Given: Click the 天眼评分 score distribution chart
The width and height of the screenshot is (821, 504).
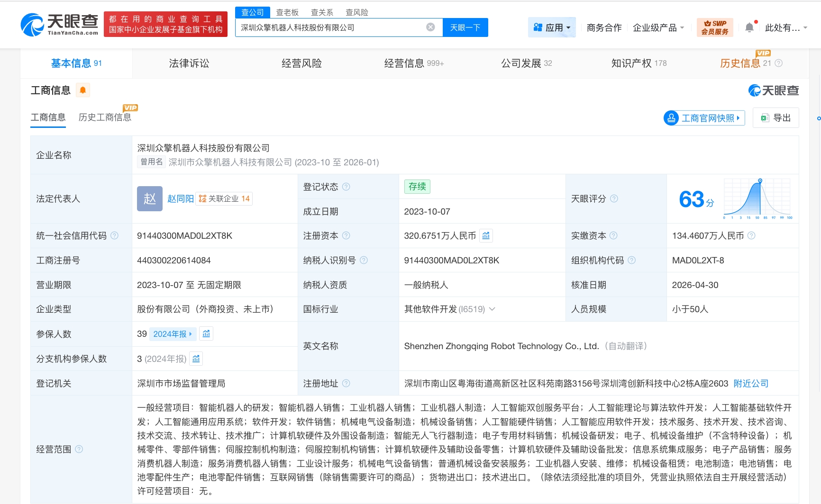Looking at the screenshot, I should point(757,198).
